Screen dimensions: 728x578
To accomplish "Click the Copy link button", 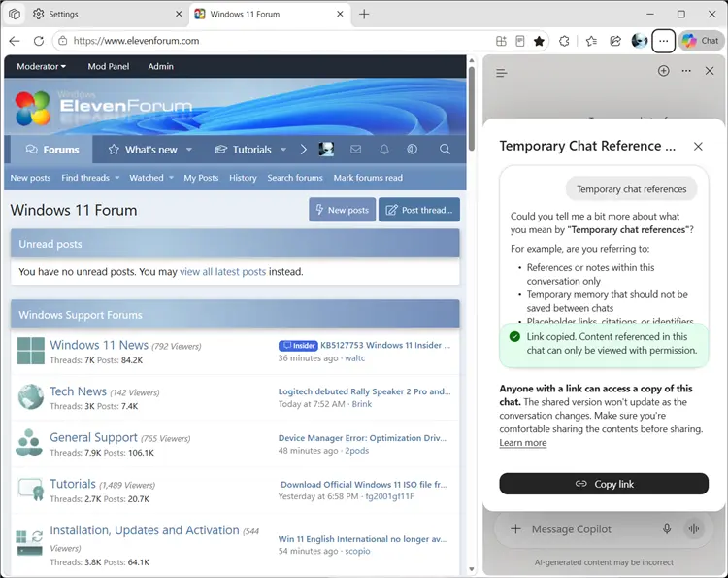I will [604, 484].
